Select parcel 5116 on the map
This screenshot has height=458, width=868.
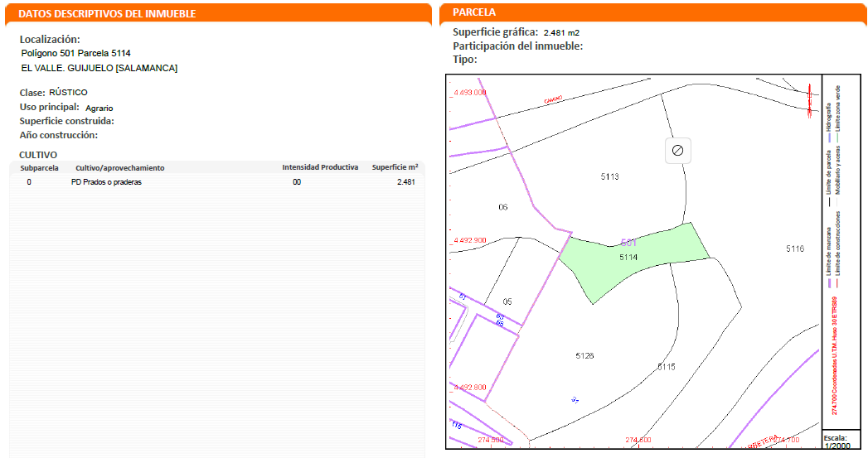[x=794, y=248]
